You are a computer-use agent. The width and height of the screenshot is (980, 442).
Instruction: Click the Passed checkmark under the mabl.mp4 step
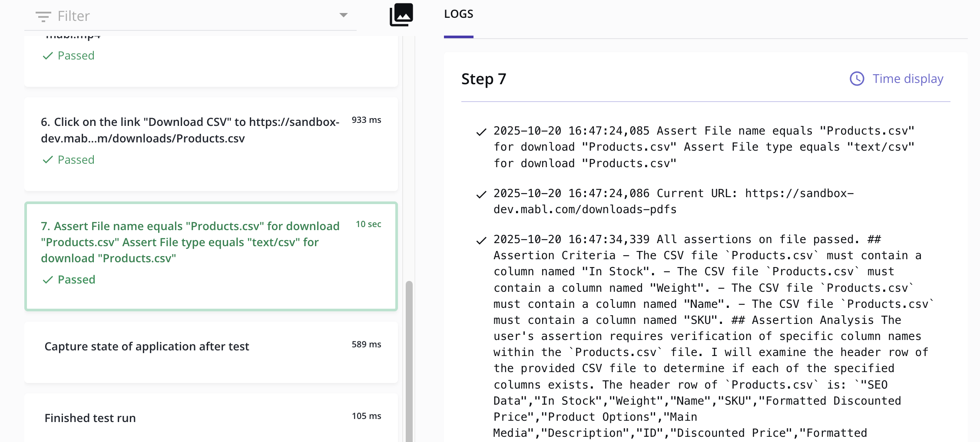pos(48,56)
